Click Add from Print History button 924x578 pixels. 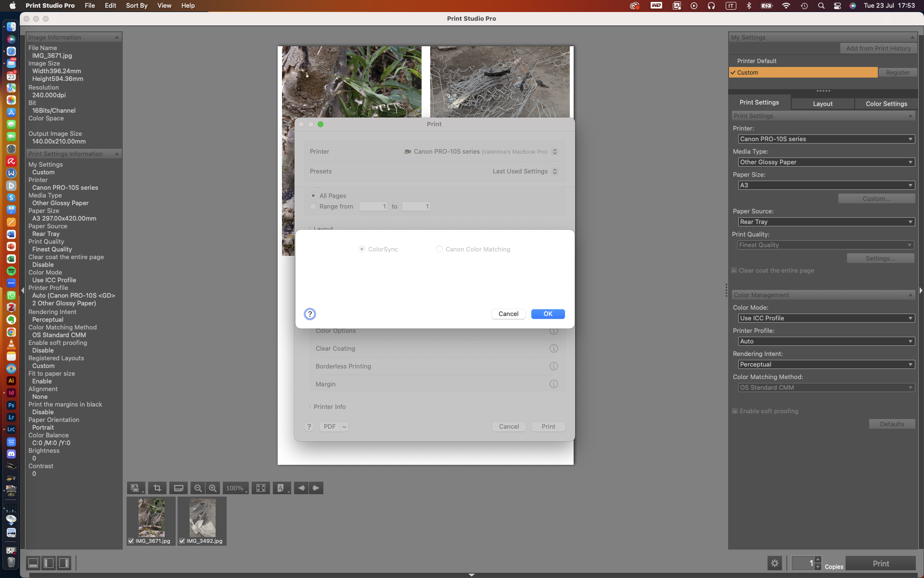(878, 48)
